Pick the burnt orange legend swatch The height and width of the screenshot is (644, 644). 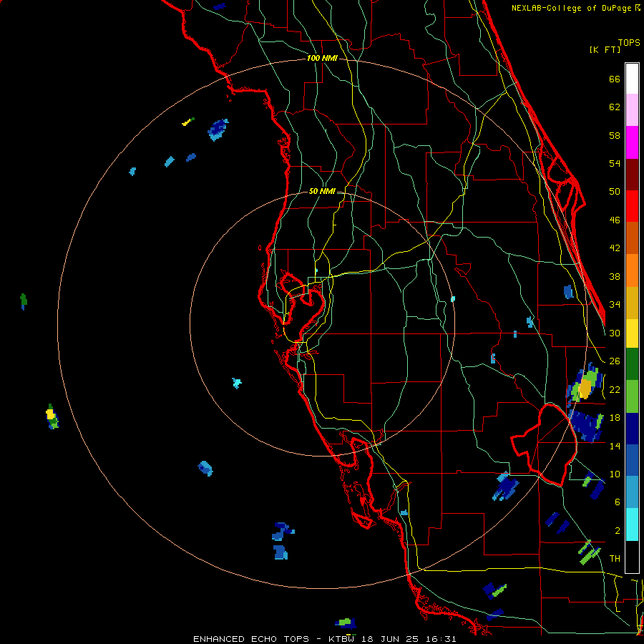tap(632, 238)
